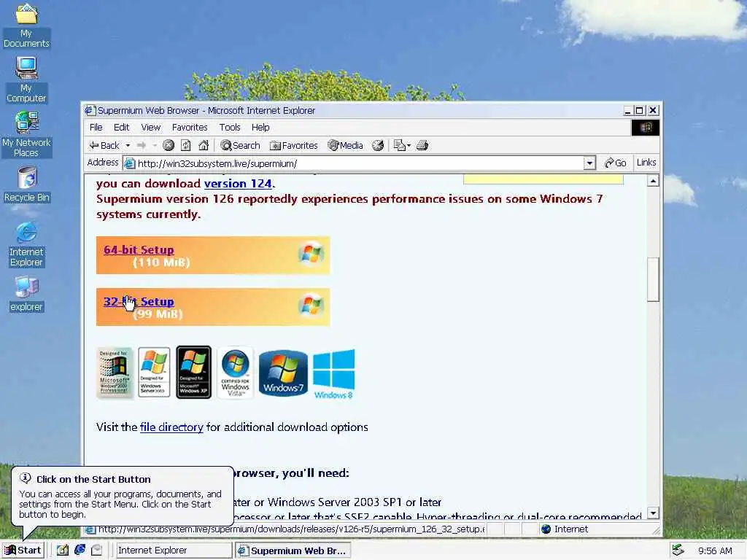
Task: Open the Tools menu
Action: coord(230,127)
